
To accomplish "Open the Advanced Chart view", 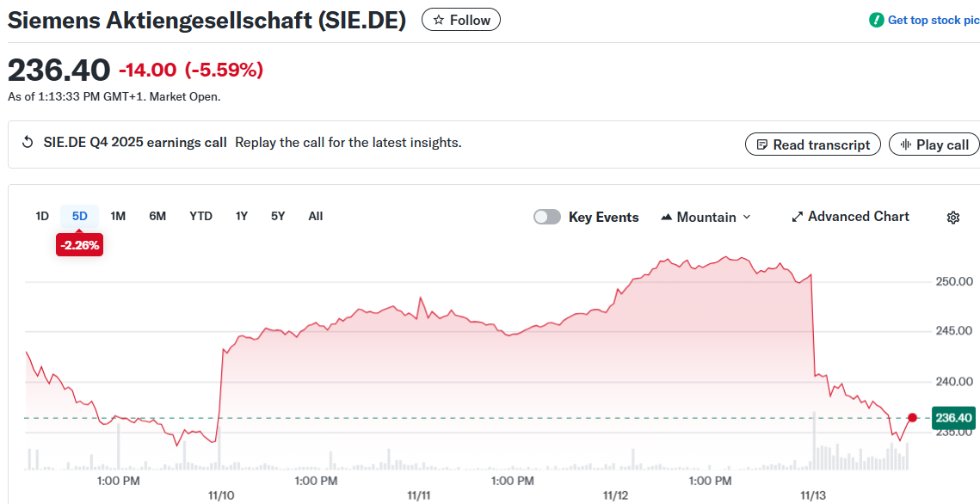I will 850,217.
